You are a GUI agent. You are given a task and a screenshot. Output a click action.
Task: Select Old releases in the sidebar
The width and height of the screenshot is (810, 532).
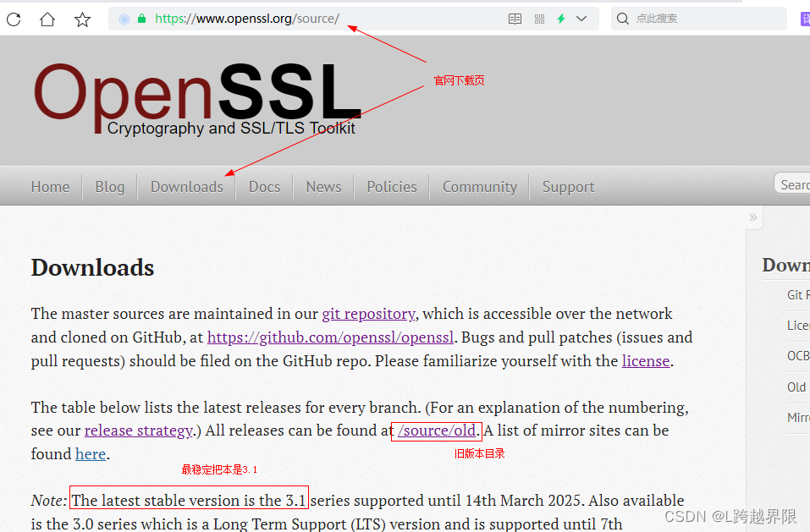click(796, 387)
